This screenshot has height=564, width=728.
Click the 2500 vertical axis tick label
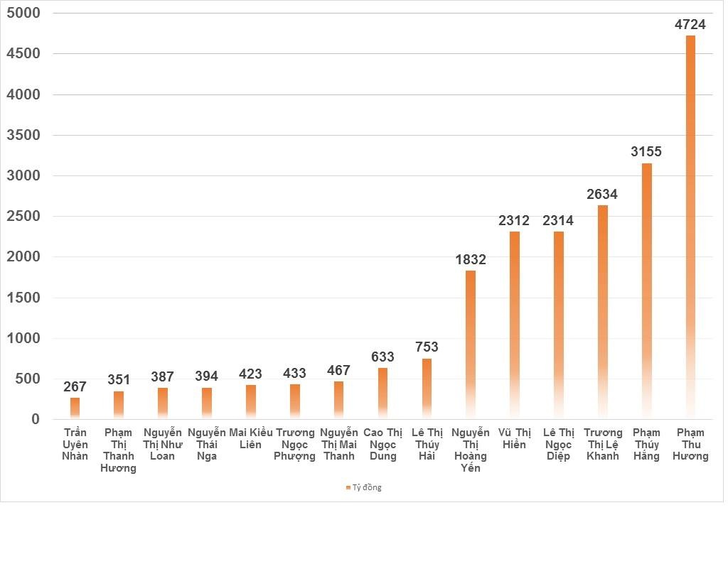tap(25, 217)
